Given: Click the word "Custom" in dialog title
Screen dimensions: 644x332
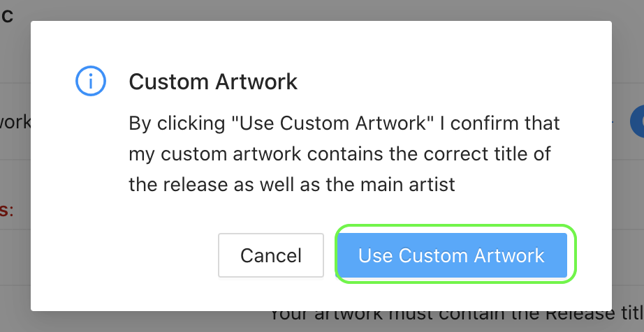Looking at the screenshot, I should [170, 82].
